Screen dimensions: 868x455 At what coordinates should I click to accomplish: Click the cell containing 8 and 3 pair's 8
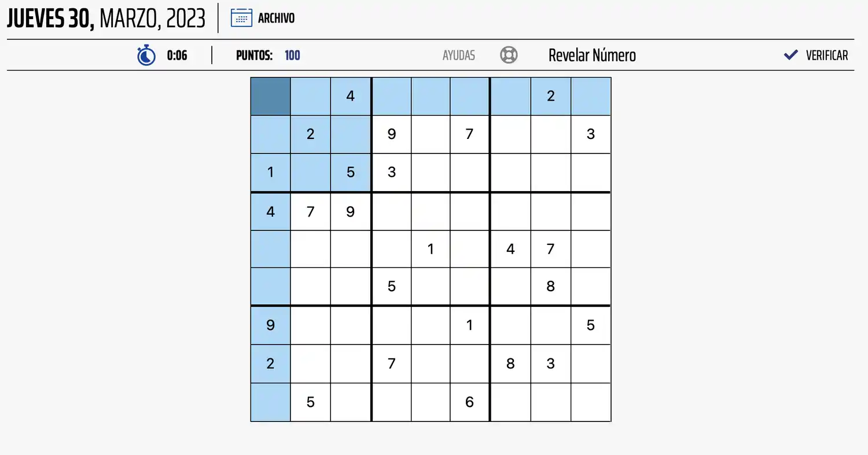click(510, 364)
